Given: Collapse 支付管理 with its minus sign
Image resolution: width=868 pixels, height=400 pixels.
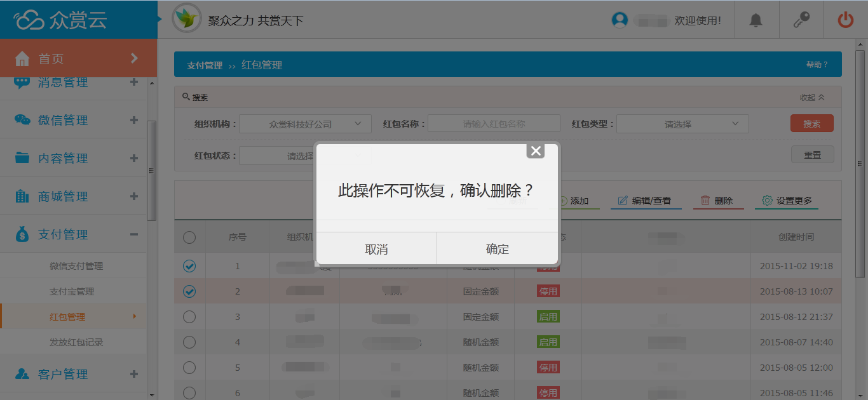Looking at the screenshot, I should tap(134, 234).
